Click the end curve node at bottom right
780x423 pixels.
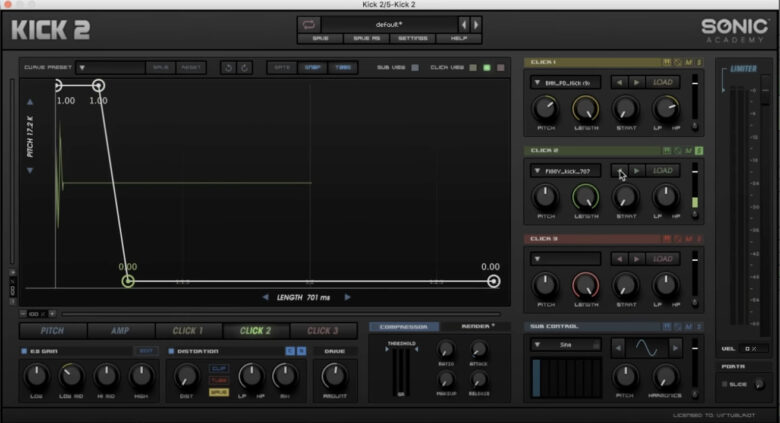pyautogui.click(x=493, y=281)
